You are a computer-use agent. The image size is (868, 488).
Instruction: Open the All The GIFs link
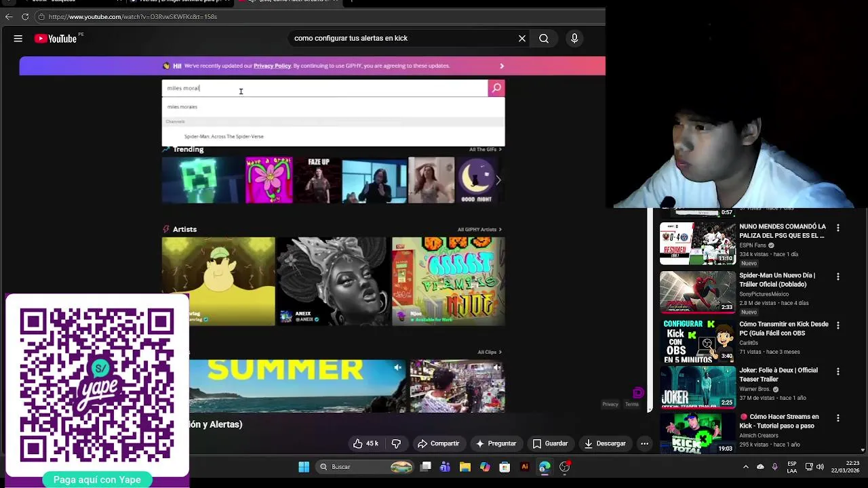pos(485,150)
